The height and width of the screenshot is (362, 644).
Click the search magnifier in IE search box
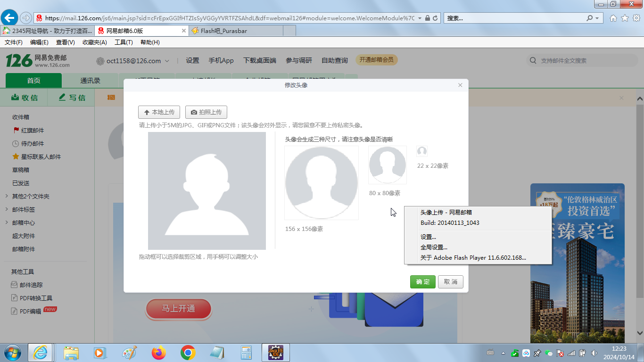(590, 18)
